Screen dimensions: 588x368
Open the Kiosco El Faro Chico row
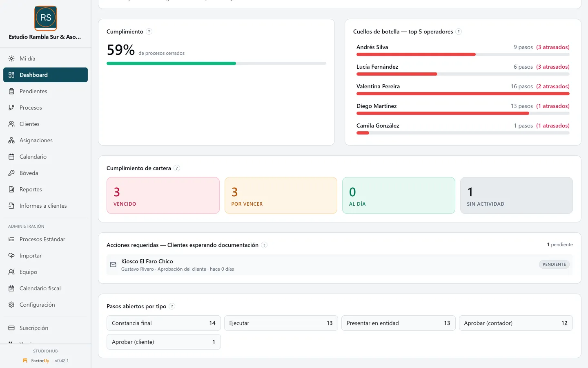pos(340,265)
